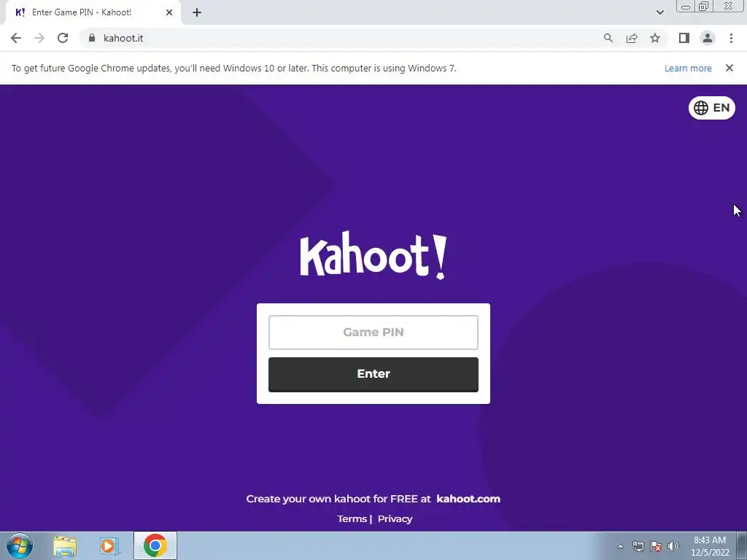This screenshot has width=747, height=560.
Task: Open Windows Explorer from the taskbar
Action: [65, 546]
